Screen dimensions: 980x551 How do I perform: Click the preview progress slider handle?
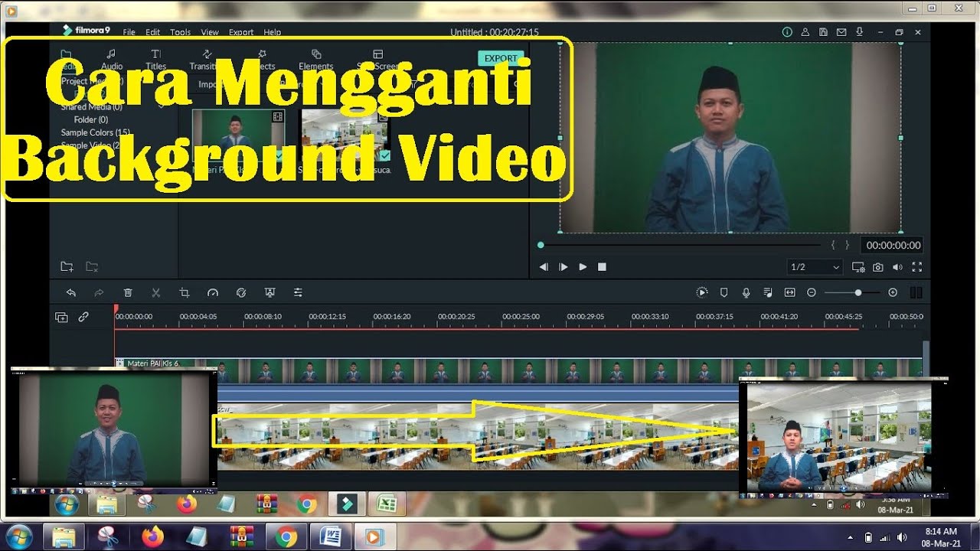coord(541,245)
